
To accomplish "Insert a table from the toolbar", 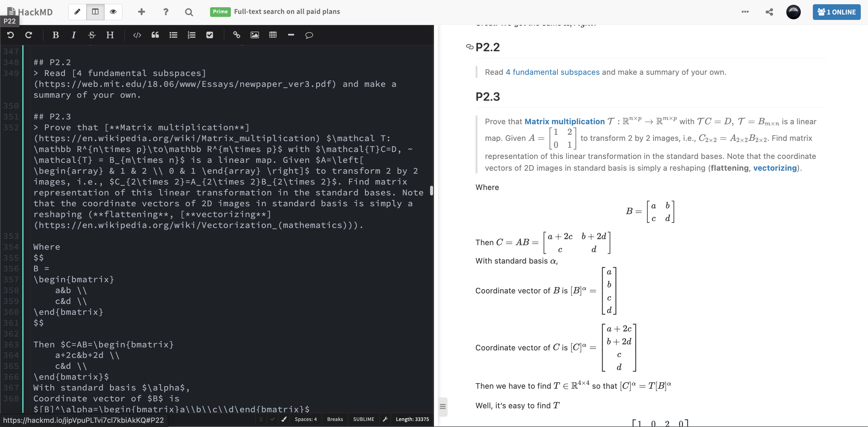I will pyautogui.click(x=272, y=35).
